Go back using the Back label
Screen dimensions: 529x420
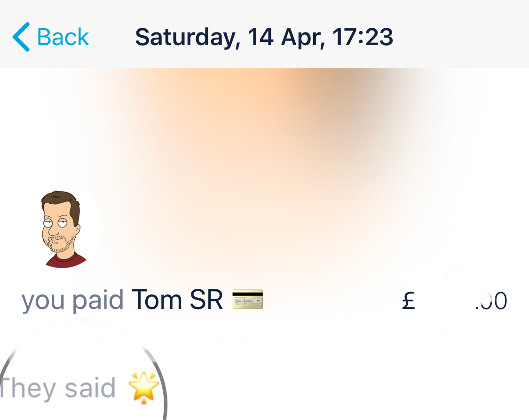tap(63, 37)
